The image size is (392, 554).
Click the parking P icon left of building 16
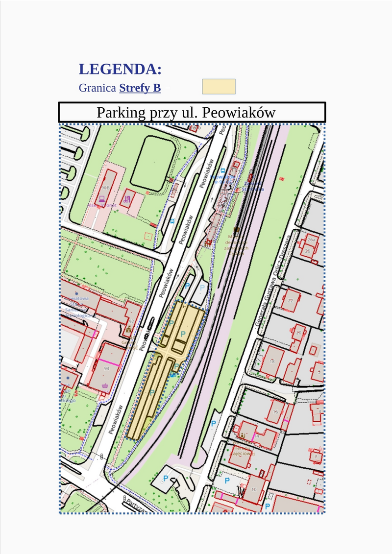tap(213, 423)
